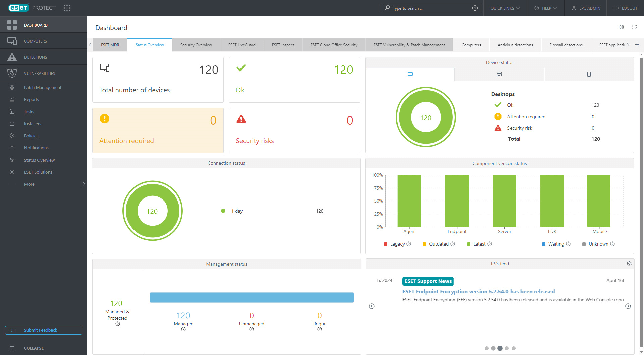Select the Desktops icon tab in Device status
The height and width of the screenshot is (355, 644).
click(x=410, y=74)
